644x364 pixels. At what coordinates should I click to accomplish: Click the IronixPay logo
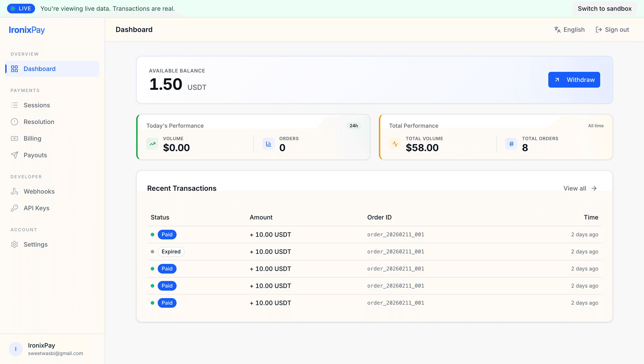point(27,30)
